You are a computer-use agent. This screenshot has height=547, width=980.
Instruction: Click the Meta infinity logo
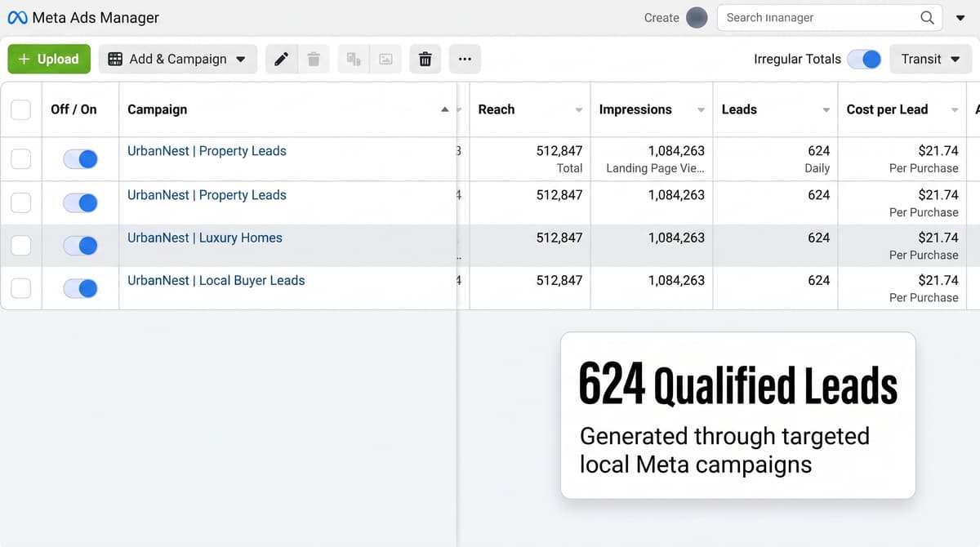pyautogui.click(x=17, y=17)
